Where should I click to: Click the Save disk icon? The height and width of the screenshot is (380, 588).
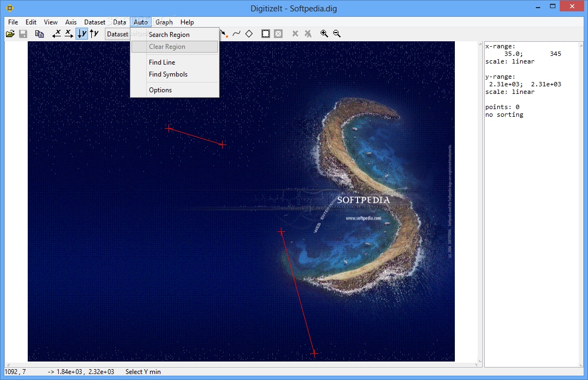click(23, 34)
